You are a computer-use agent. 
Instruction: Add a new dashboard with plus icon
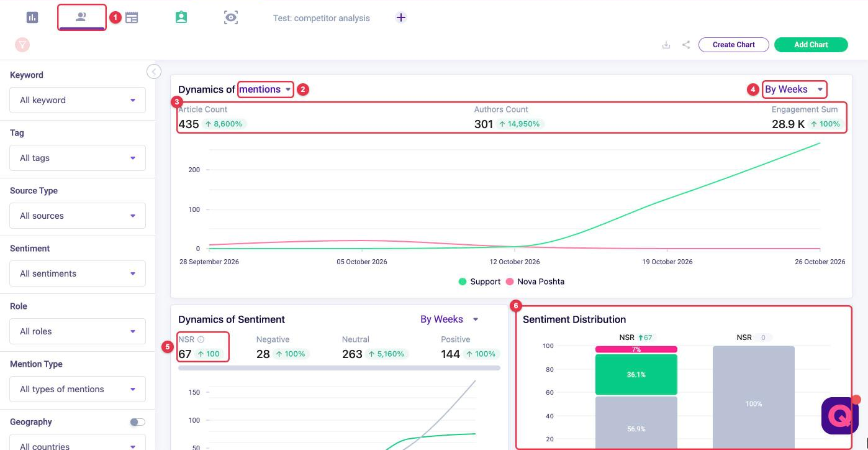(x=401, y=17)
